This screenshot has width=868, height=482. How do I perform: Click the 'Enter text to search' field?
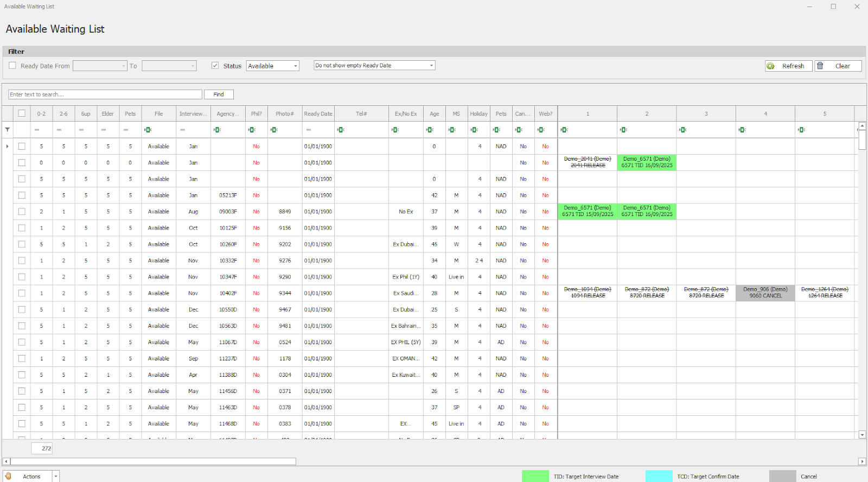click(x=105, y=94)
